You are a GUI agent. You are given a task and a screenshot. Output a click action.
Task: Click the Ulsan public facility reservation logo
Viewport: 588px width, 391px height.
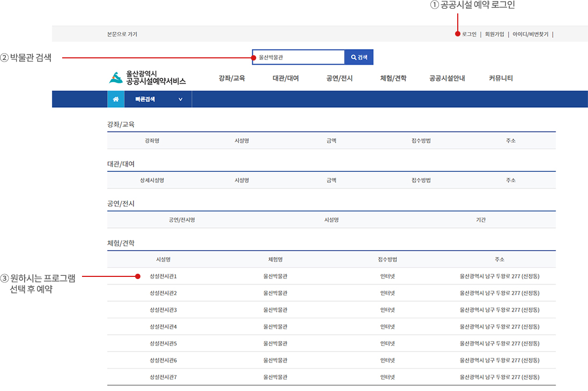point(147,78)
